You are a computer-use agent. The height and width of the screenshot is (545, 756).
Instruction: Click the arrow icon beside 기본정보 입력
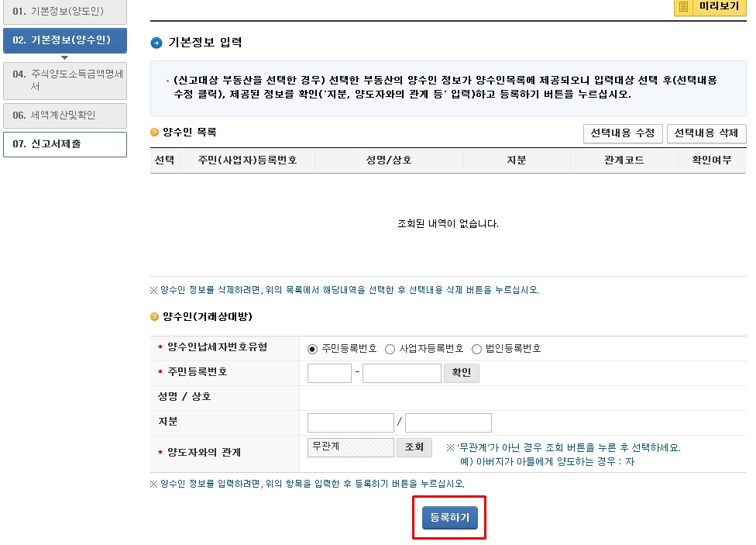[156, 43]
